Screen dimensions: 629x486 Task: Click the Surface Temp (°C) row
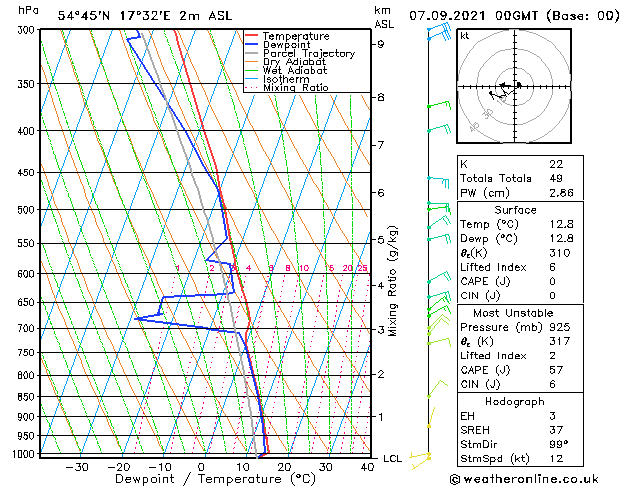tap(520, 224)
